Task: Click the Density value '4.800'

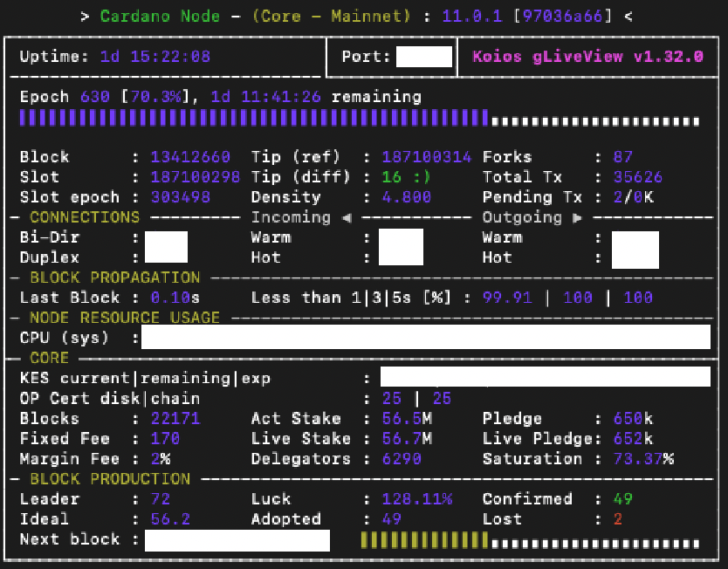Action: click(x=406, y=196)
